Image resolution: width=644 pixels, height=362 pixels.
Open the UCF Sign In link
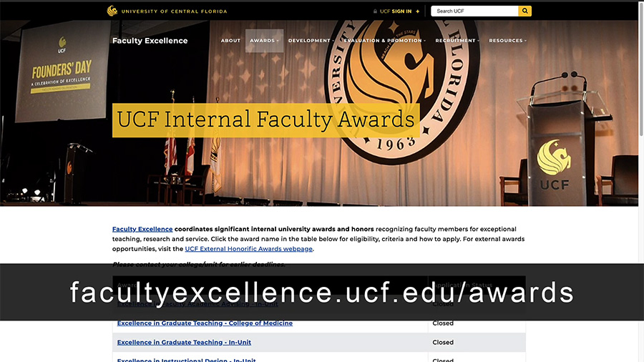(x=396, y=11)
